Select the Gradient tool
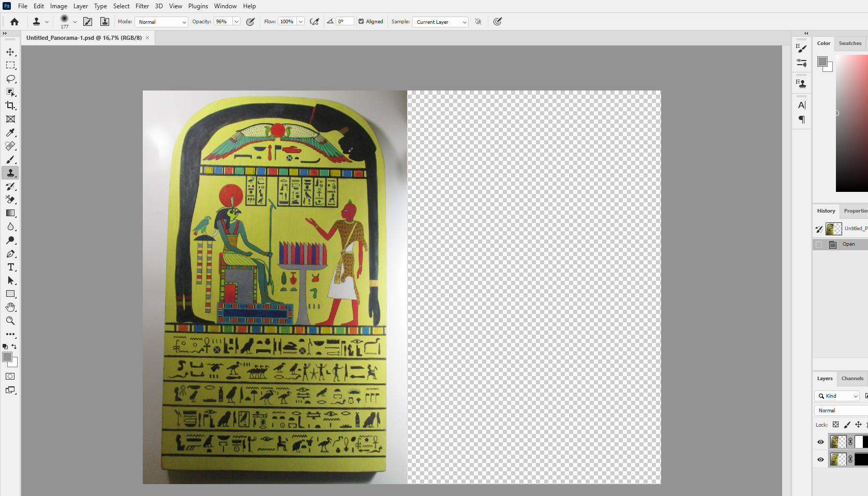This screenshot has width=868, height=496. 10,213
